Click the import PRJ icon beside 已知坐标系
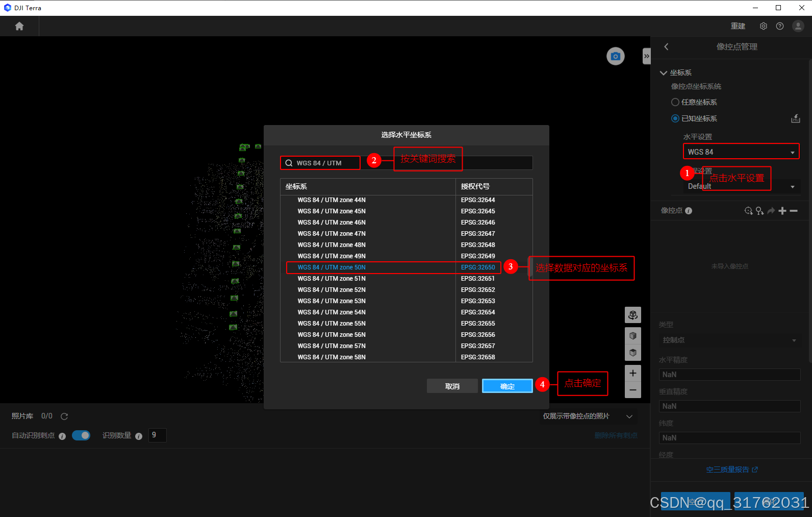The height and width of the screenshot is (517, 812). [796, 118]
